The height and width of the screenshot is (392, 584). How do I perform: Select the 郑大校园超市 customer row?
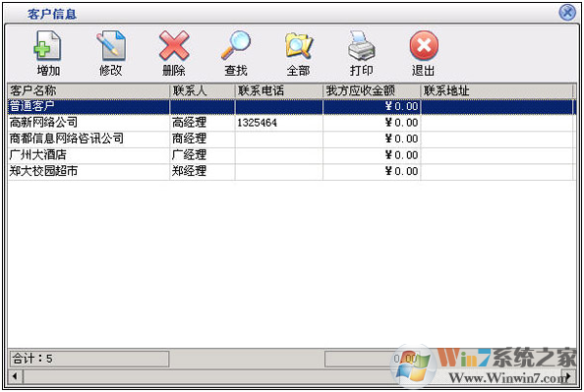(x=292, y=171)
